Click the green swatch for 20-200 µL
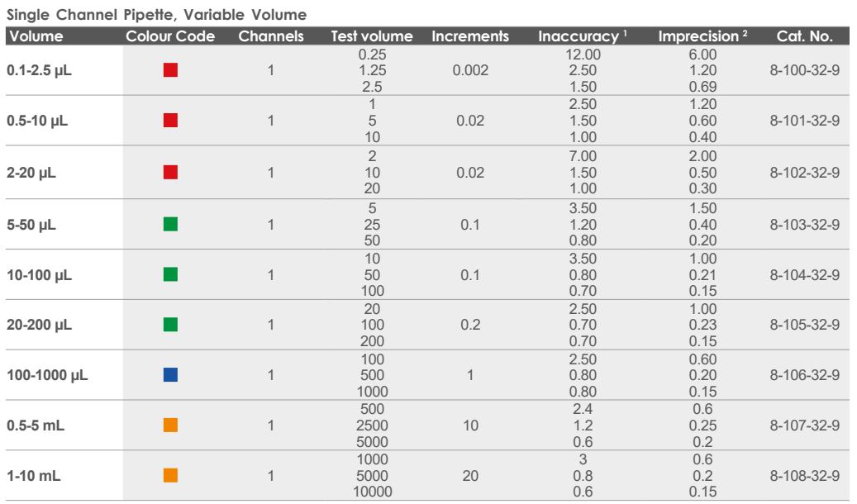The image size is (857, 504). click(171, 326)
